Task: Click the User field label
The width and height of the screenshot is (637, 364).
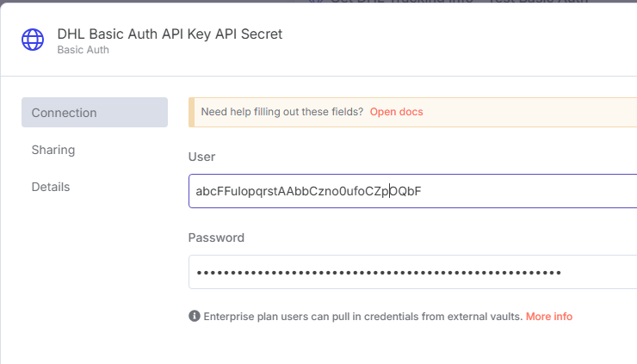Action: (201, 157)
